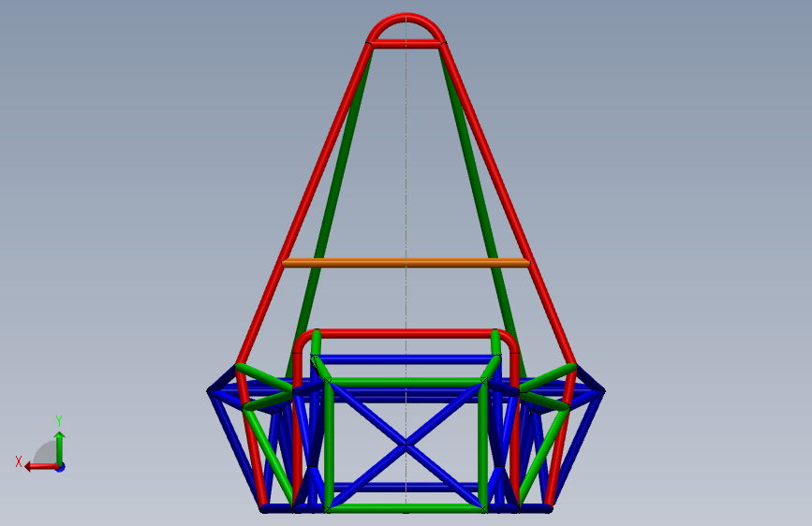Select the short red bar beneath the top arch
The image size is (812, 526).
point(406,45)
